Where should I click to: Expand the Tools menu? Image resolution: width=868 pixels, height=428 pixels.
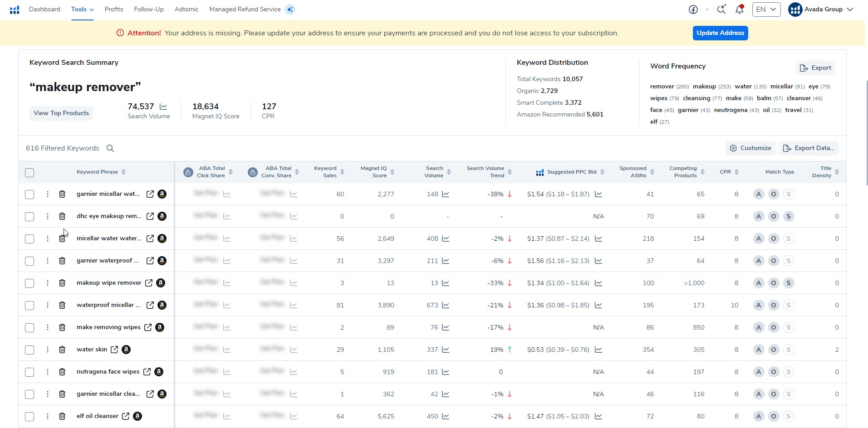(x=83, y=9)
